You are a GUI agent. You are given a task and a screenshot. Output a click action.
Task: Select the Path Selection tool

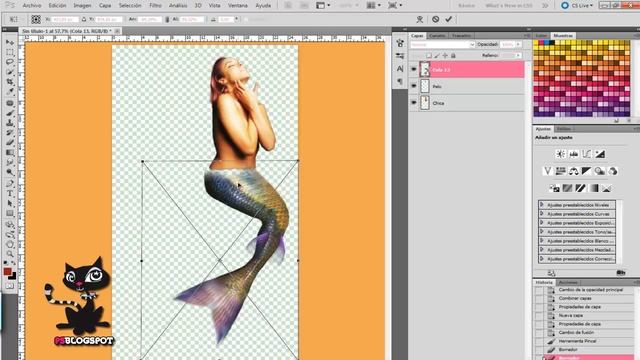[x=10, y=203]
